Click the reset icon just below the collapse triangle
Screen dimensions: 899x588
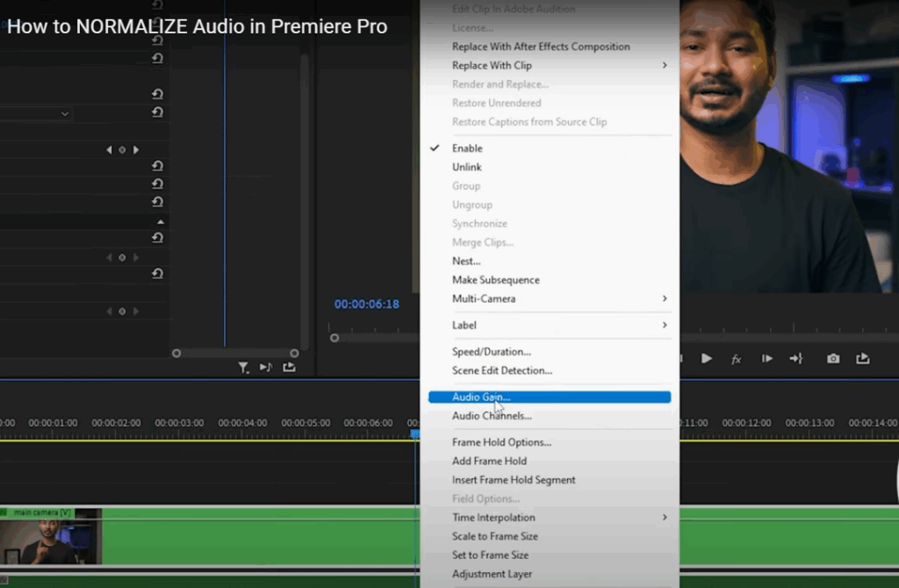(157, 237)
